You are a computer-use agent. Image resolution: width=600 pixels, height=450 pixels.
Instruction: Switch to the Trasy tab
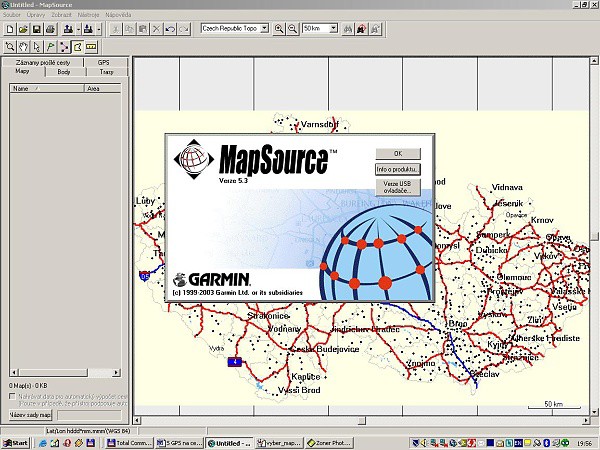[106, 72]
